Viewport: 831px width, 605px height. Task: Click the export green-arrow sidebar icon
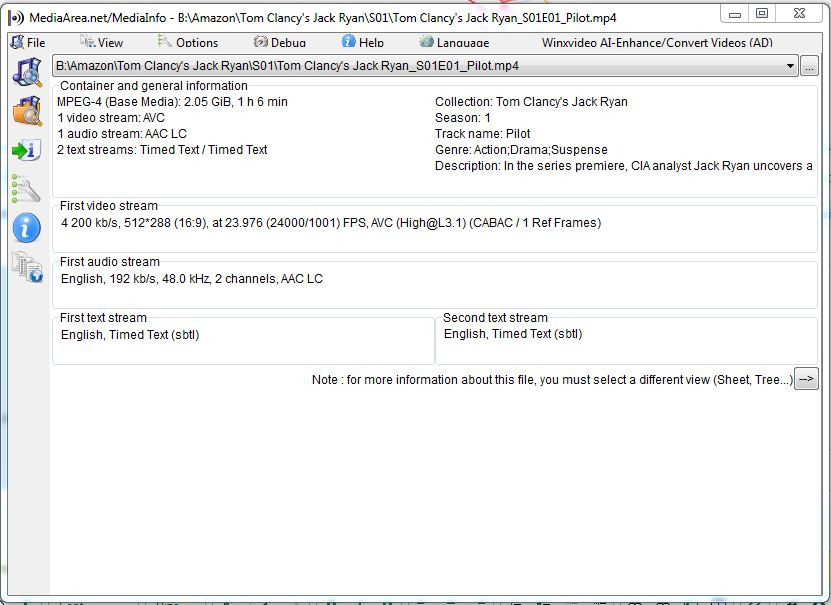pyautogui.click(x=26, y=150)
